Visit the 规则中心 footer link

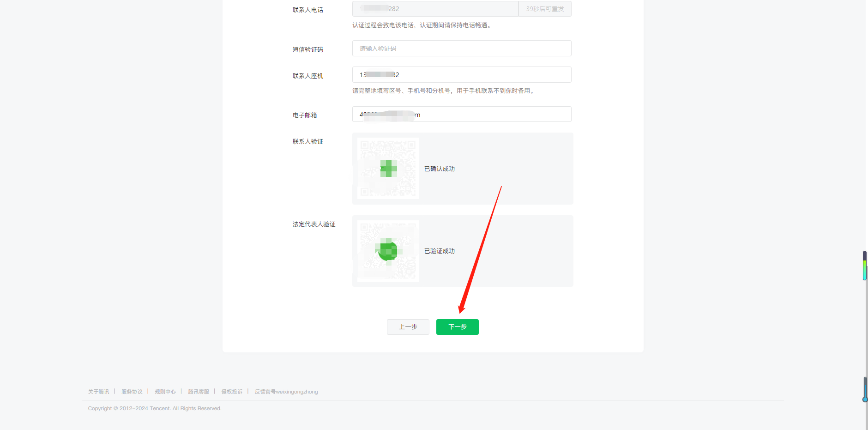tap(165, 392)
